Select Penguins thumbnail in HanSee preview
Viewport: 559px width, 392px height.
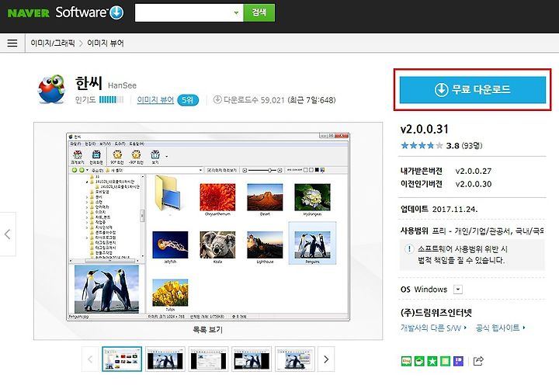(x=312, y=244)
